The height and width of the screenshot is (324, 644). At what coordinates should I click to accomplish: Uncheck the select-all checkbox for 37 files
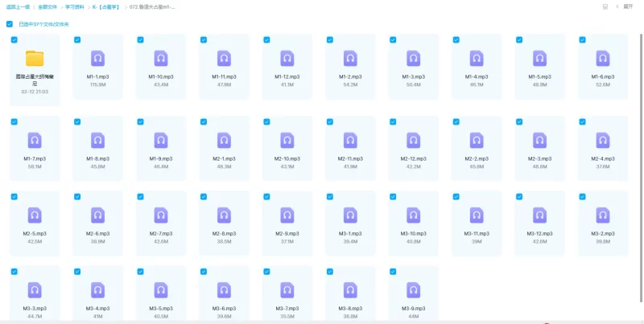(x=10, y=24)
